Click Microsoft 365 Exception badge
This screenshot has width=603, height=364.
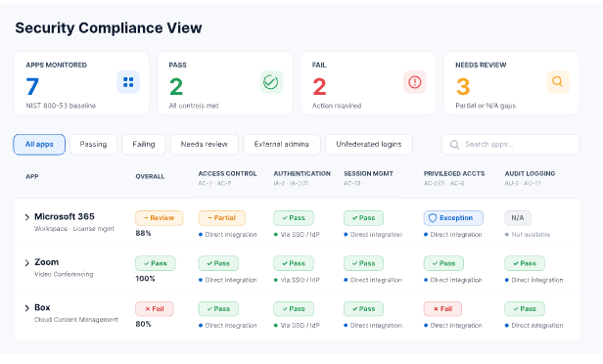453,218
